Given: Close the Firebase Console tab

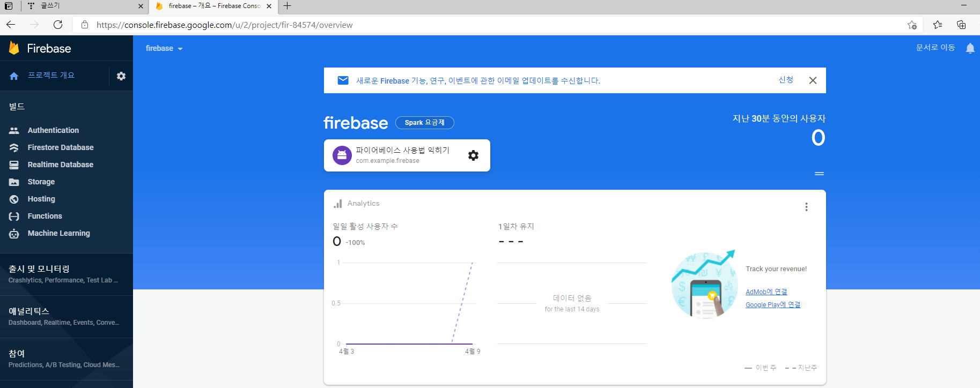Looking at the screenshot, I should (x=269, y=6).
